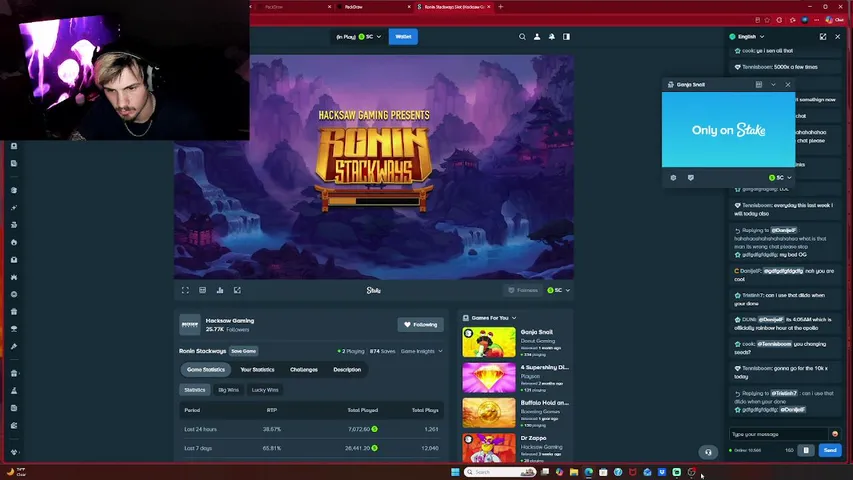Open the Description tab
The height and width of the screenshot is (480, 853).
[x=347, y=370]
